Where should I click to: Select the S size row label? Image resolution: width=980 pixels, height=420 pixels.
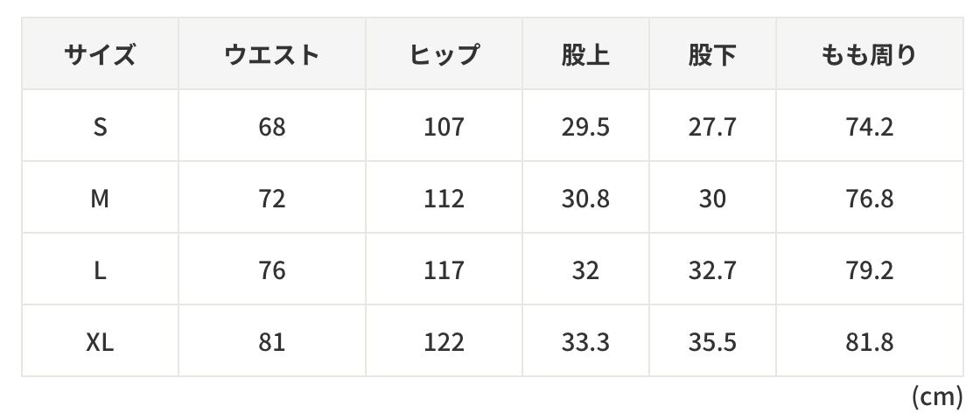coord(100,128)
